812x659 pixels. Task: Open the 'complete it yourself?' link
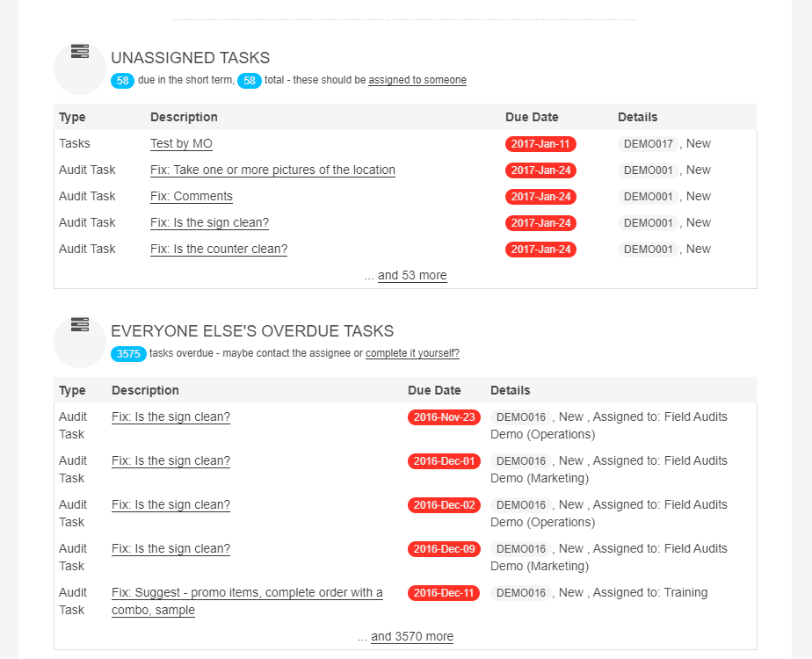(x=412, y=353)
